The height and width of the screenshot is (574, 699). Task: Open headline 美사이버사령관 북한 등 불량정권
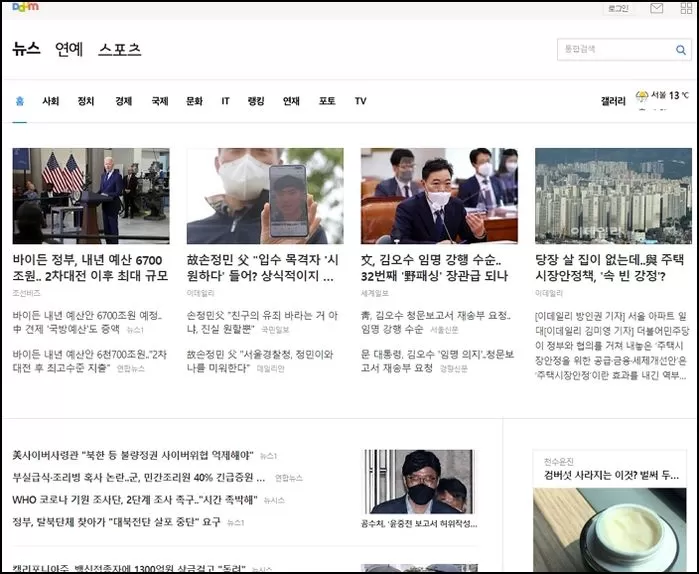pyautogui.click(x=133, y=455)
